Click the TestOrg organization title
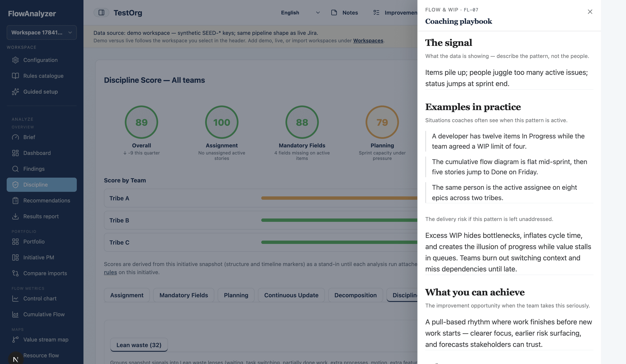Image resolution: width=626 pixels, height=364 pixels. pos(128,13)
